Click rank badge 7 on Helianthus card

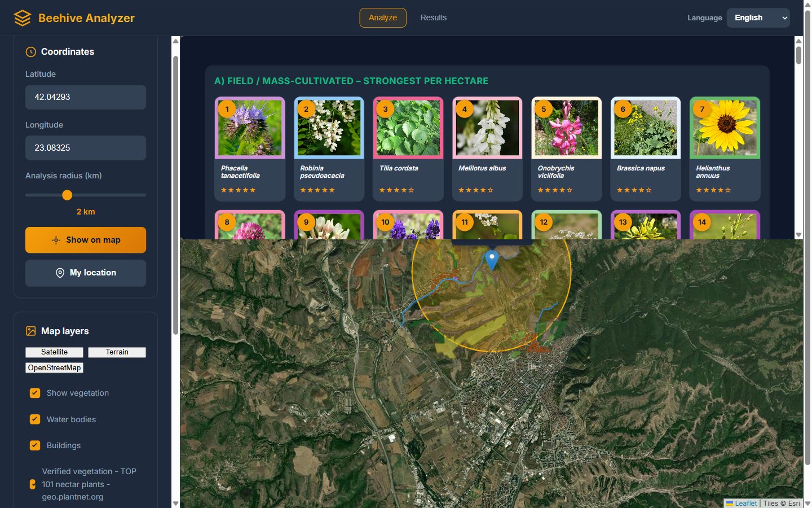click(x=702, y=109)
